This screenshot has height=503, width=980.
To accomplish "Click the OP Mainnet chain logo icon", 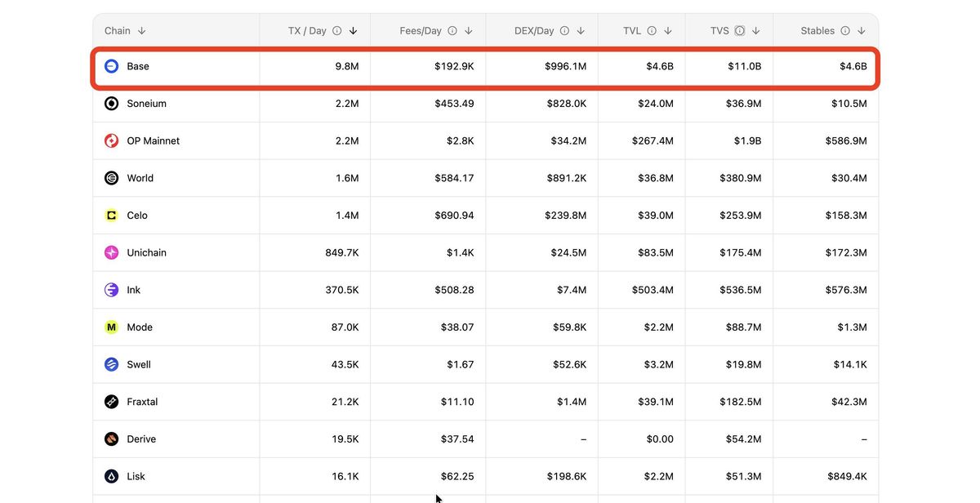I will click(x=112, y=140).
